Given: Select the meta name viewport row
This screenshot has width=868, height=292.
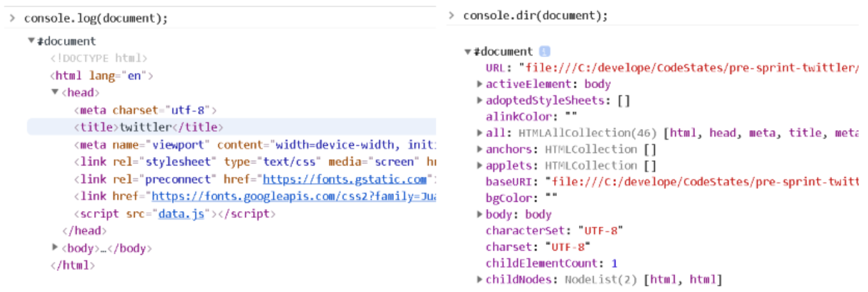Looking at the screenshot, I should [x=255, y=145].
